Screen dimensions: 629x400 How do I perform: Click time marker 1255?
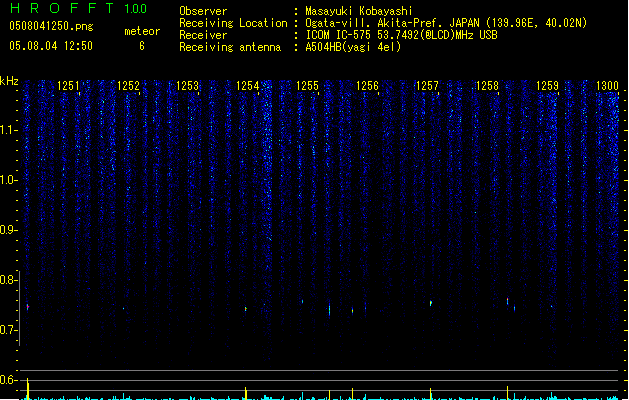307,86
